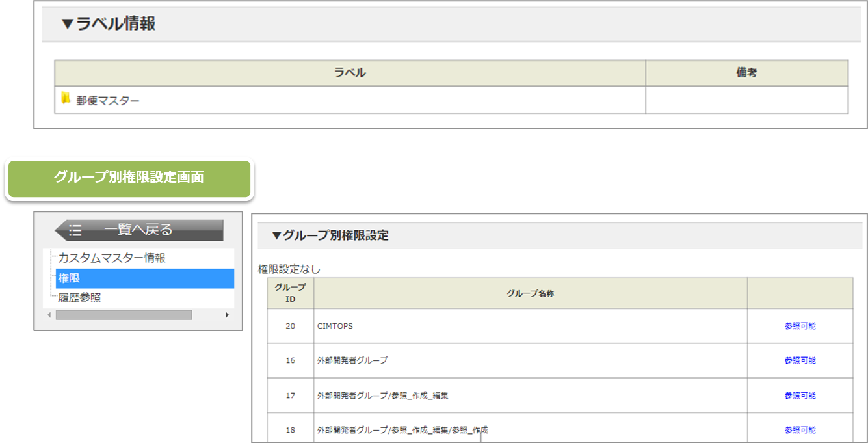Image resolution: width=868 pixels, height=443 pixels.
Task: Click the green グループ別権限設定画面 label
Action: coord(129,178)
